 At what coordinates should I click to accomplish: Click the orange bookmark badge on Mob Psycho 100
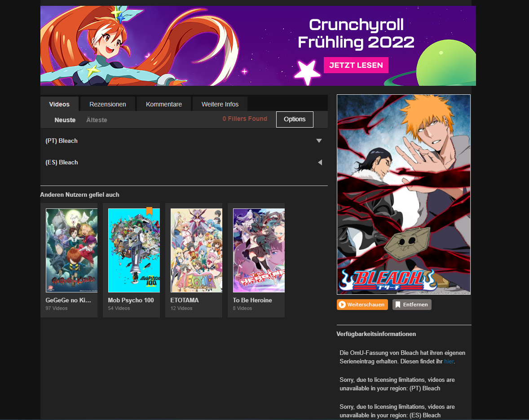[150, 211]
